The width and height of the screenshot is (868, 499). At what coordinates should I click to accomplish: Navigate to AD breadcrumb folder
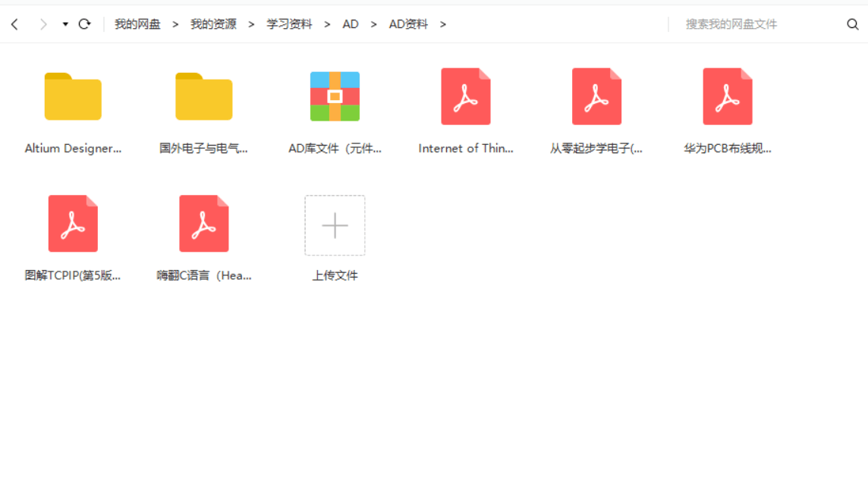351,24
